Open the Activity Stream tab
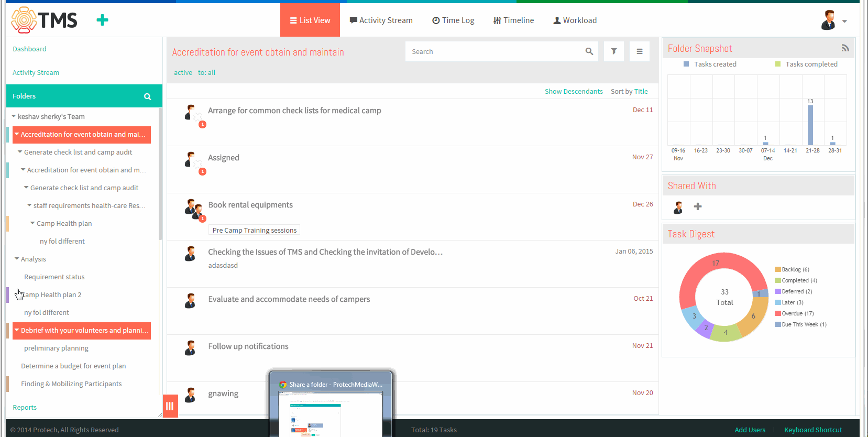Screen dimensions: 868x437 pyautogui.click(x=381, y=20)
